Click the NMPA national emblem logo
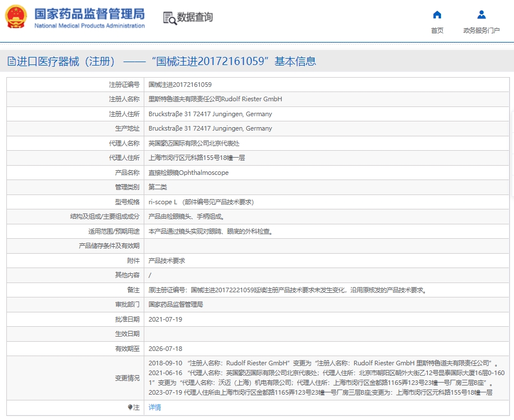 point(16,17)
